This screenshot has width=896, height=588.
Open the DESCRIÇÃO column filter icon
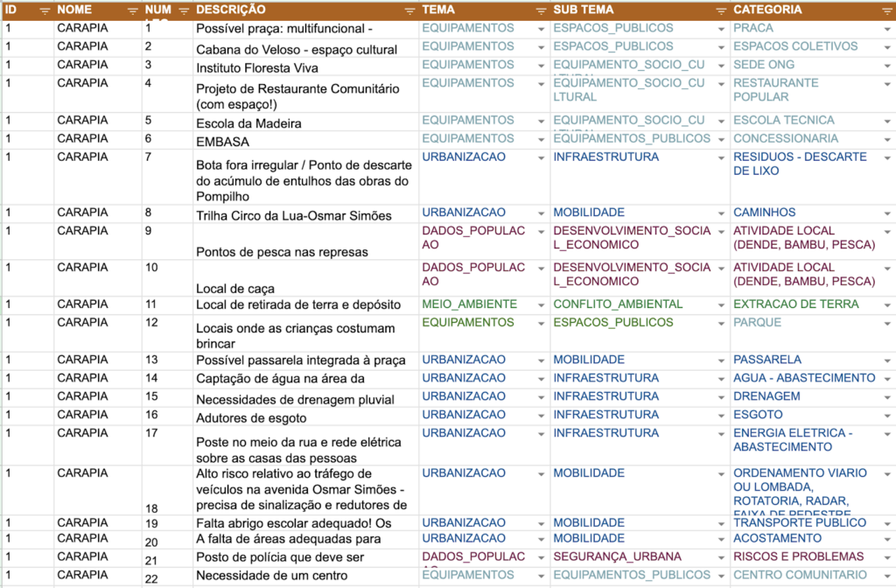(410, 10)
